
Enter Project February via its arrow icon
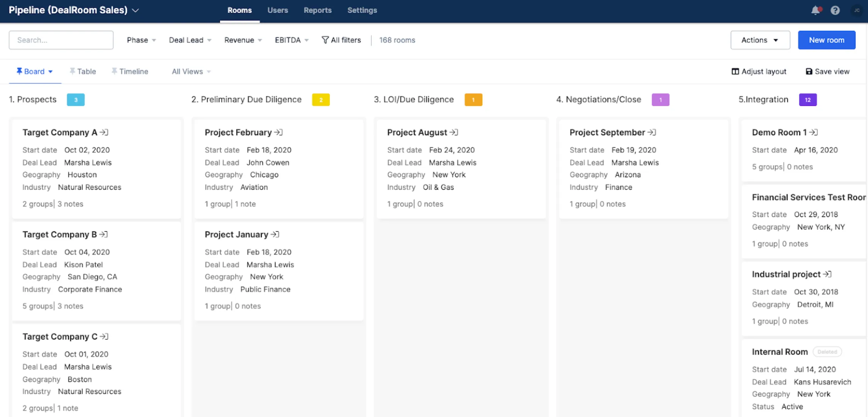tap(278, 132)
